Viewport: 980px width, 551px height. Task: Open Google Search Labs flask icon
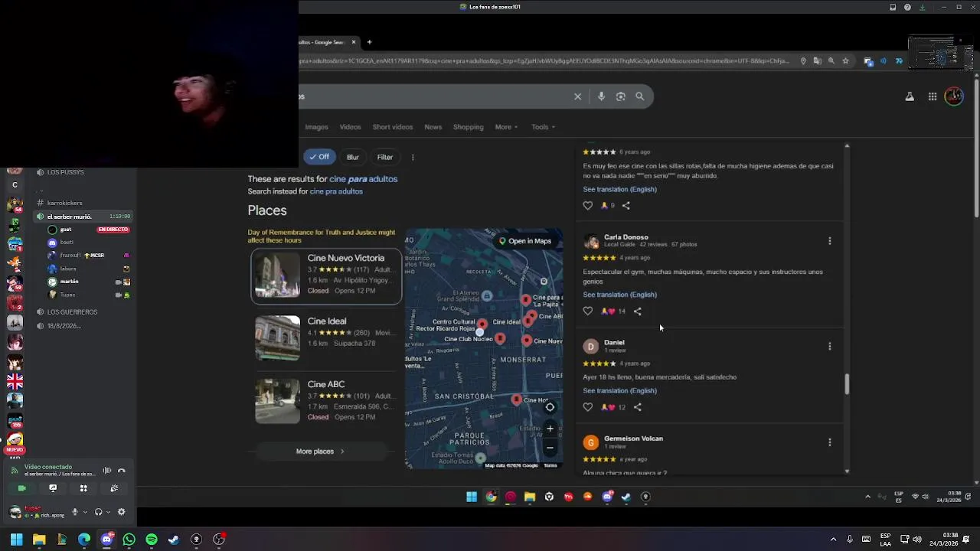pos(910,96)
